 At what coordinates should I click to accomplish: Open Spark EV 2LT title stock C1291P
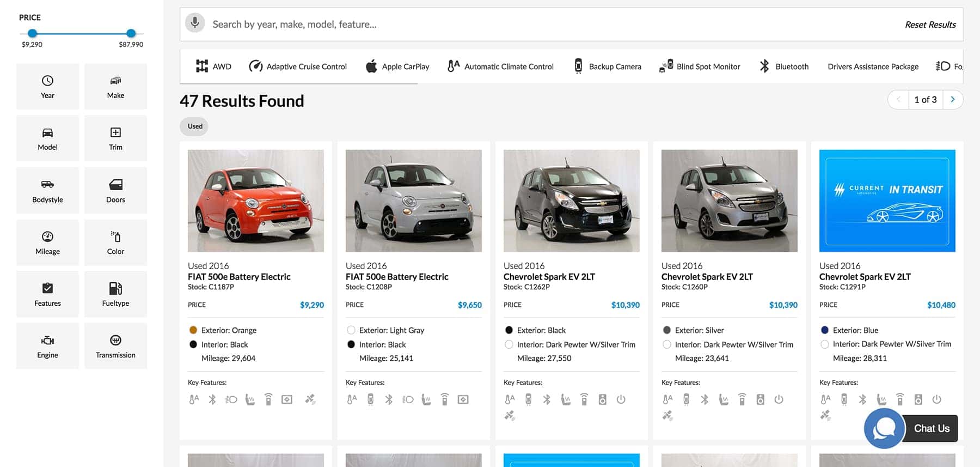tap(865, 277)
